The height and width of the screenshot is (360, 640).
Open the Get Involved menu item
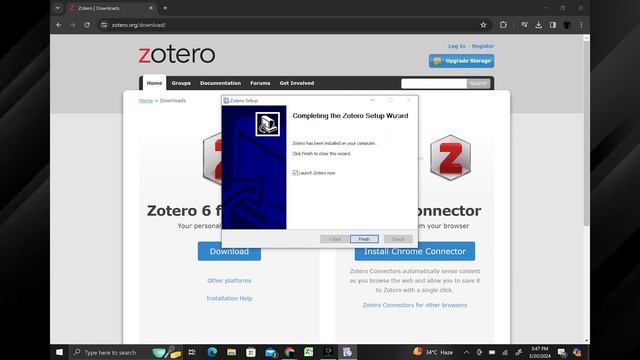[297, 83]
